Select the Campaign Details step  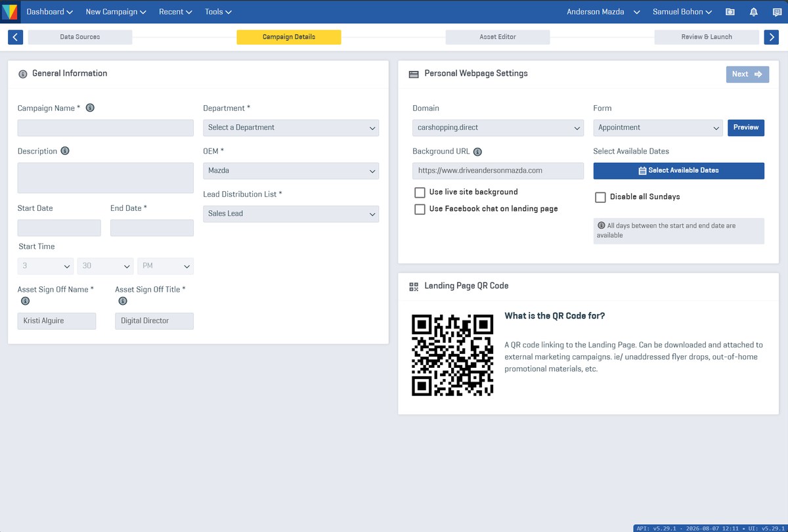[x=289, y=37]
